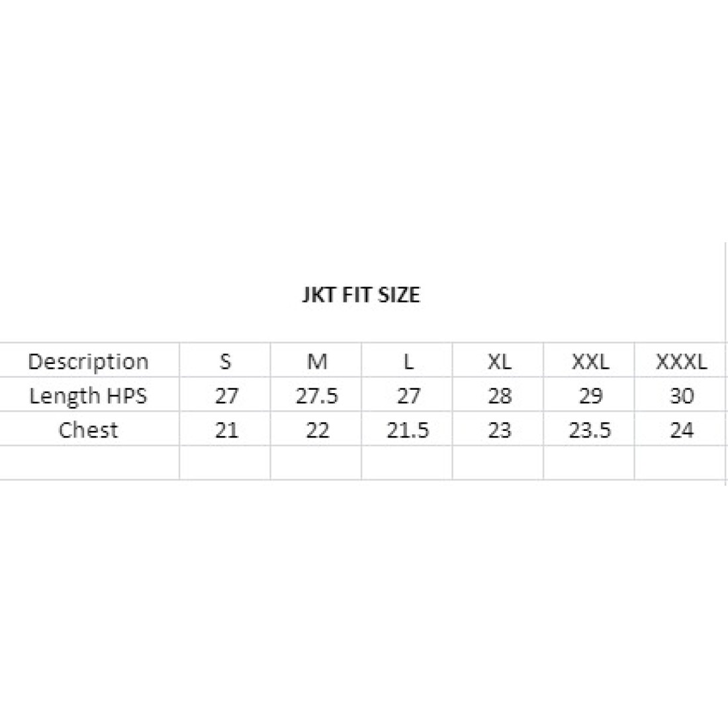The width and height of the screenshot is (728, 728).
Task: Select the M size column header
Action: [316, 361]
